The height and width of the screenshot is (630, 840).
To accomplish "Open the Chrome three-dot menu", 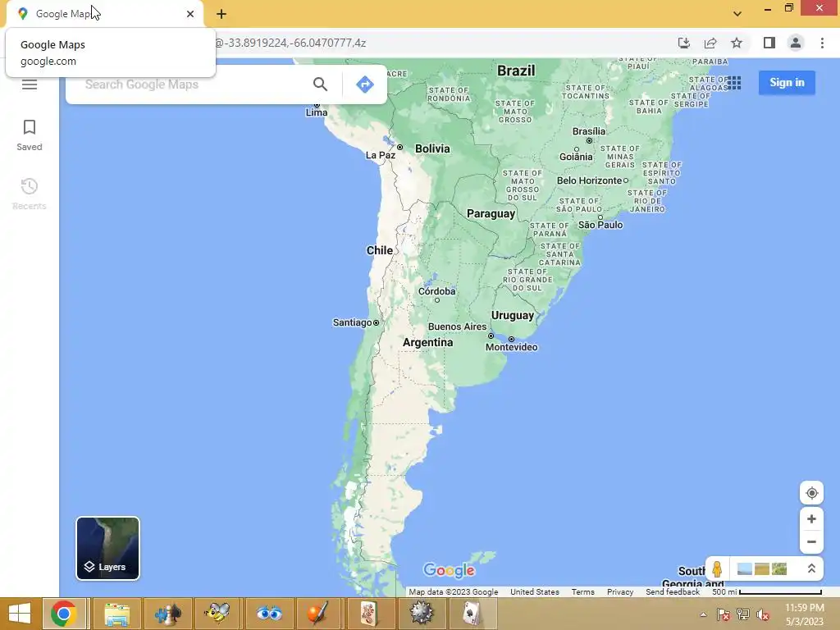I will pyautogui.click(x=822, y=43).
